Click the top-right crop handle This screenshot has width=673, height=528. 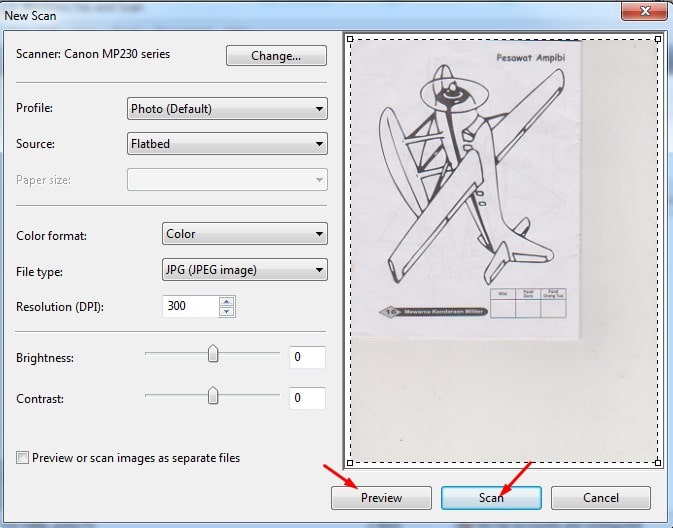[658, 39]
